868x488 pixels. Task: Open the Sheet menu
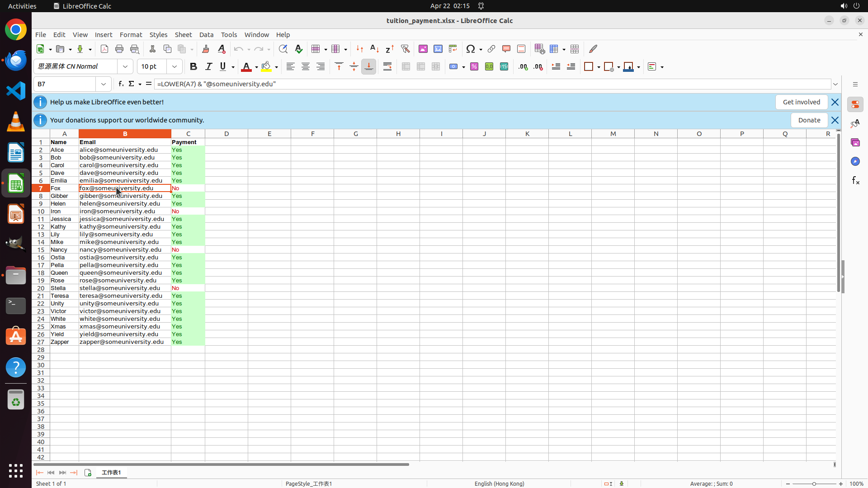click(183, 35)
